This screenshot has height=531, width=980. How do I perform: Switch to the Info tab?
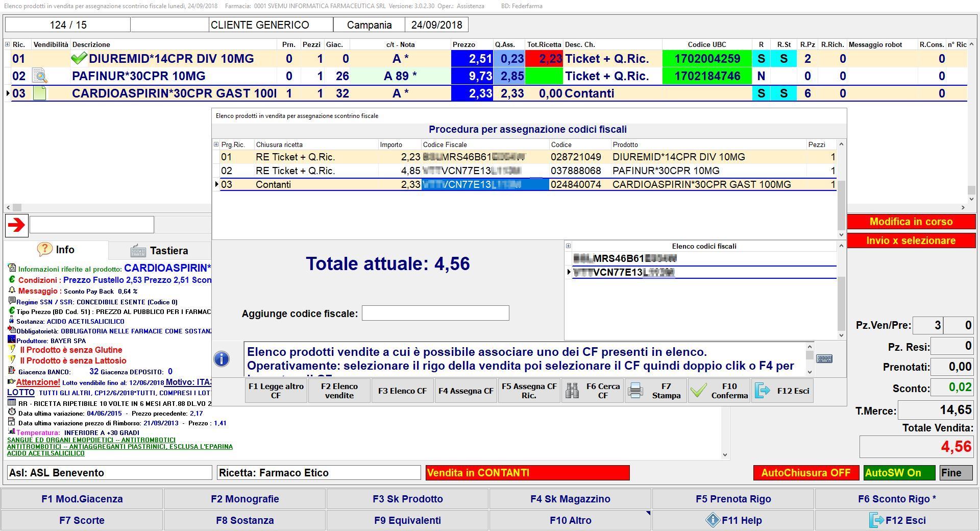[56, 250]
